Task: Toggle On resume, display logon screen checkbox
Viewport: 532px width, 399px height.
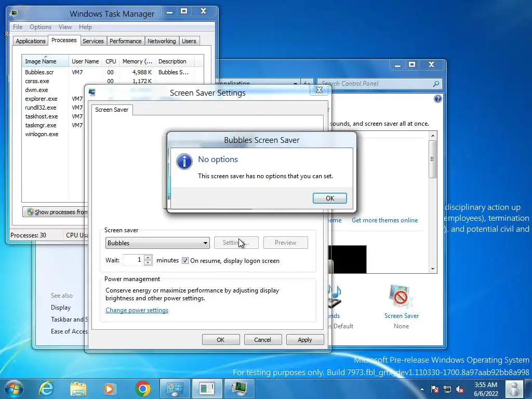Action: 185,261
